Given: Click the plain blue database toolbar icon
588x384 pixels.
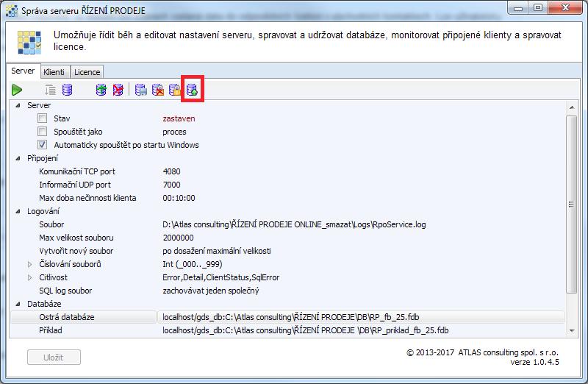Looking at the screenshot, I should tap(67, 90).
